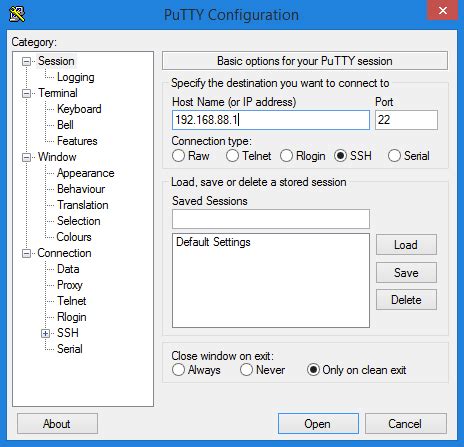Open the Serial category in tree
Viewport: 464px width, 447px height.
[70, 349]
